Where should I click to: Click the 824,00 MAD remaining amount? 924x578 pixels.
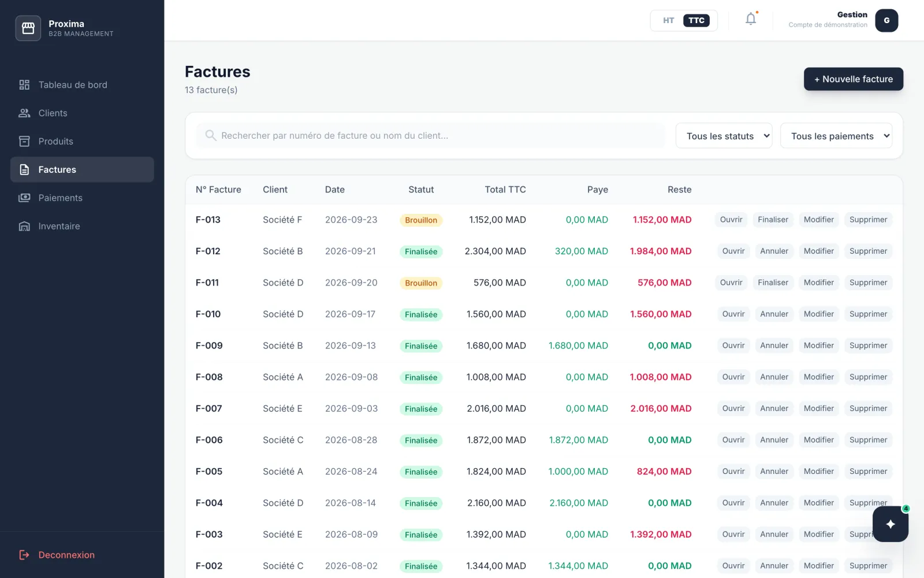tap(664, 471)
